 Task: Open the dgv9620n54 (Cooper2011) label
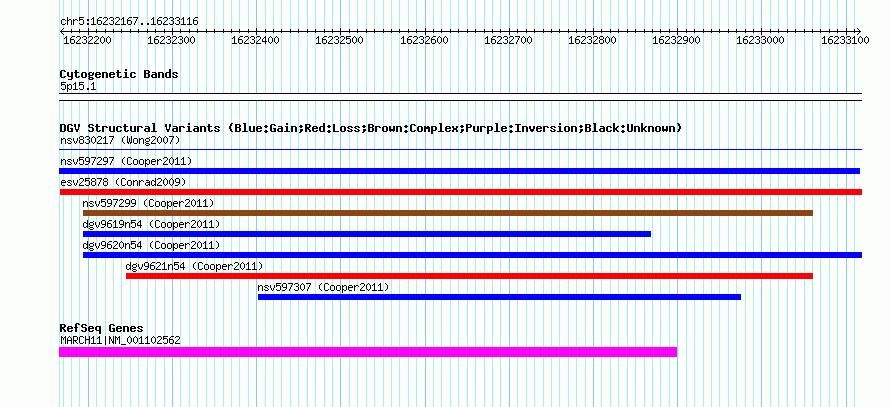click(x=151, y=245)
